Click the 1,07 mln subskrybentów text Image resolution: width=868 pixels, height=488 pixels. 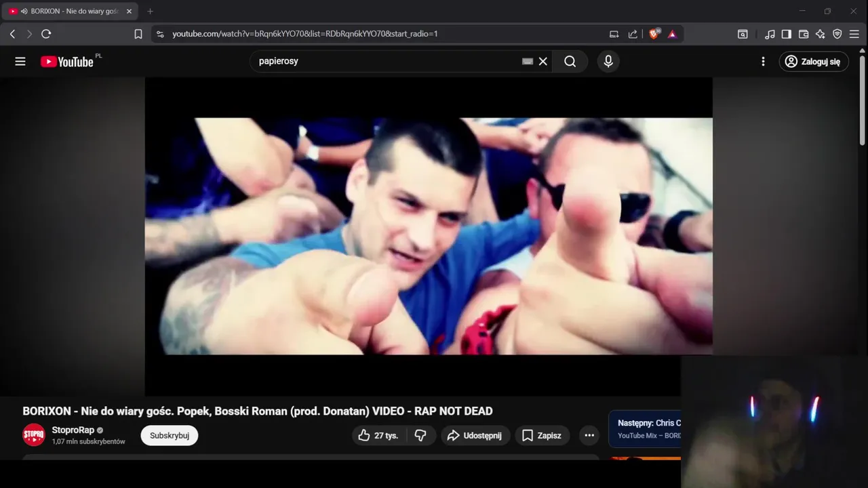tap(89, 441)
